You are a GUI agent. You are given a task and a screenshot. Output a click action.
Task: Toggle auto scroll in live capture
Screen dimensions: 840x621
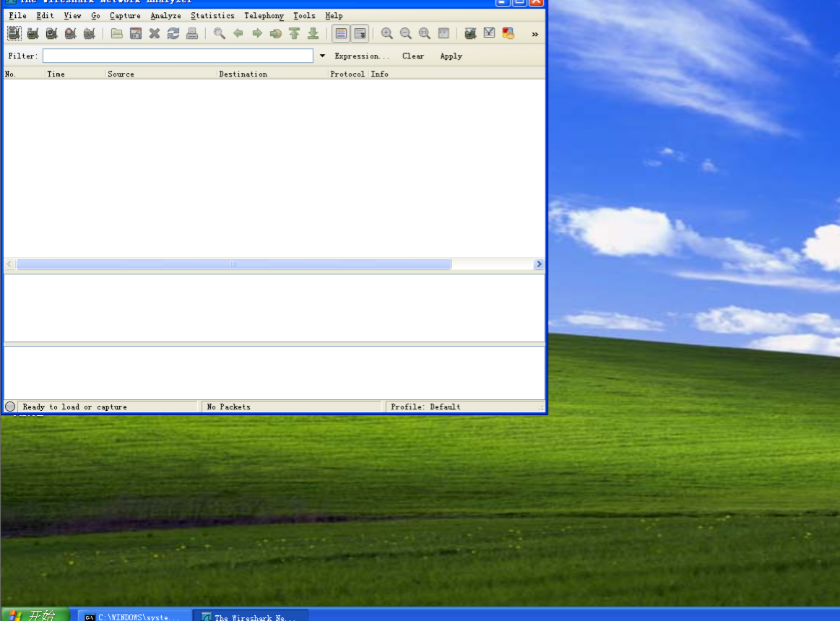click(x=360, y=33)
